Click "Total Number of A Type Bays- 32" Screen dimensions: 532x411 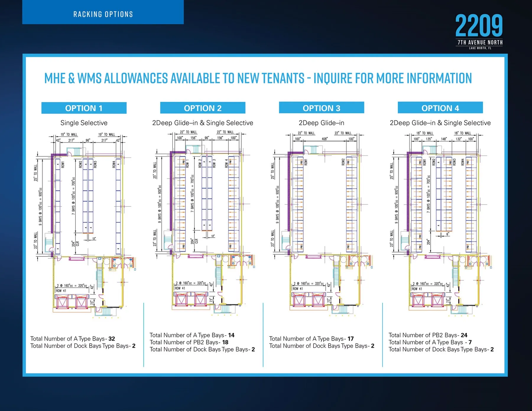click(x=73, y=339)
